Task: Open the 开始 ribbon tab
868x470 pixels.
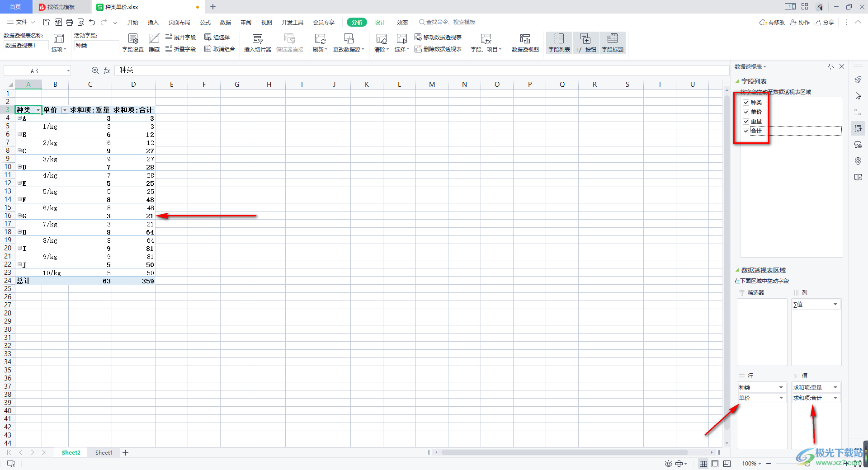Action: [x=133, y=22]
